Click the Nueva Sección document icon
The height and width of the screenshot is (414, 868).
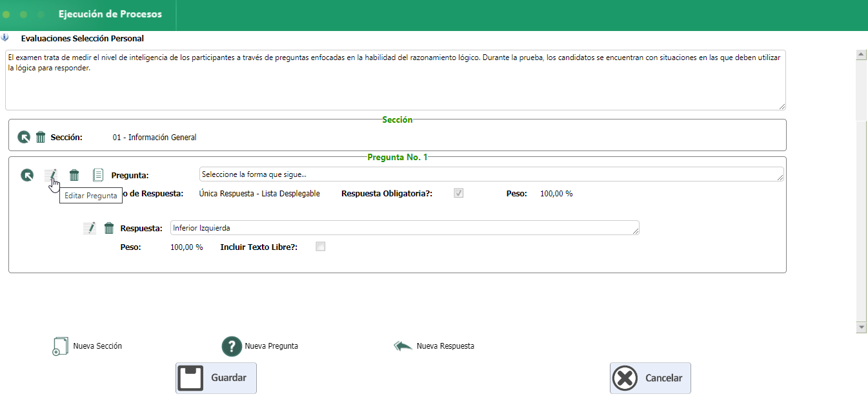point(59,346)
